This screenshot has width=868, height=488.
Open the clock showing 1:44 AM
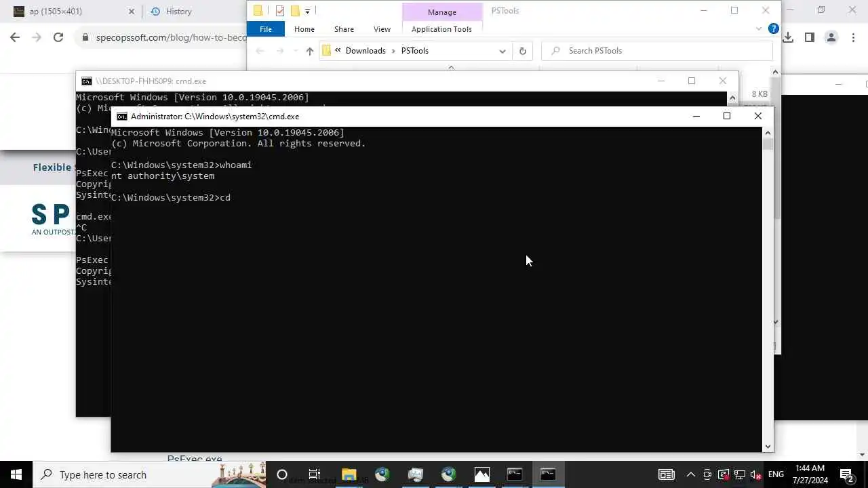coord(810,474)
